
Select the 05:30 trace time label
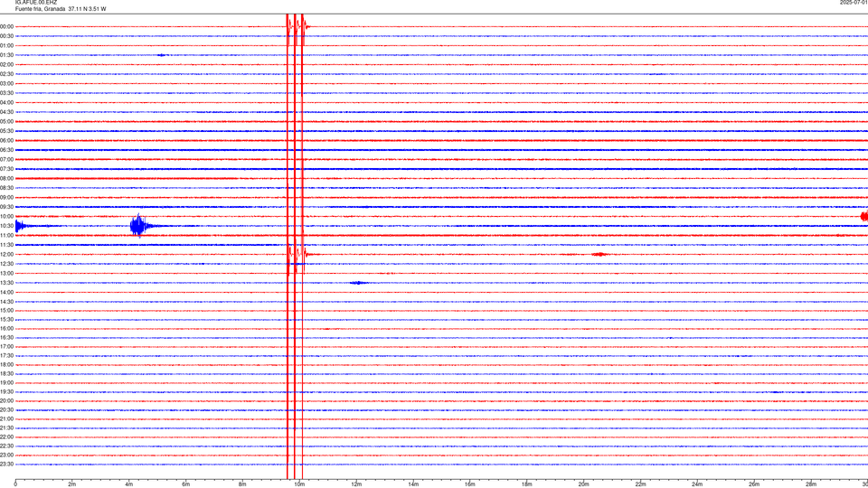click(6, 131)
